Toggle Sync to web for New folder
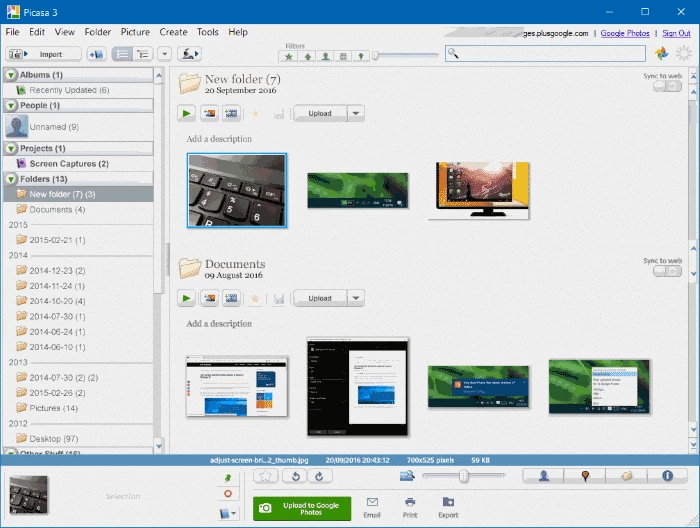The width and height of the screenshot is (700, 528). click(665, 86)
